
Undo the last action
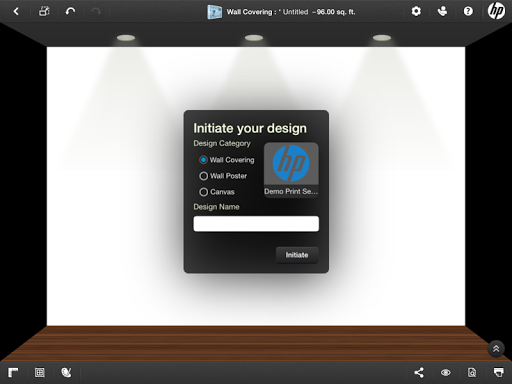pyautogui.click(x=70, y=11)
